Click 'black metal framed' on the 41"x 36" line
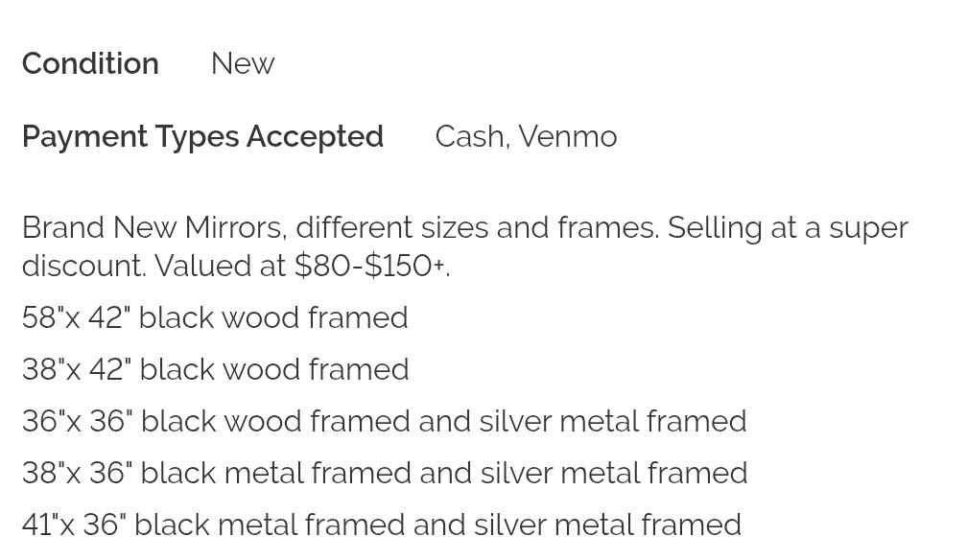 point(270,525)
